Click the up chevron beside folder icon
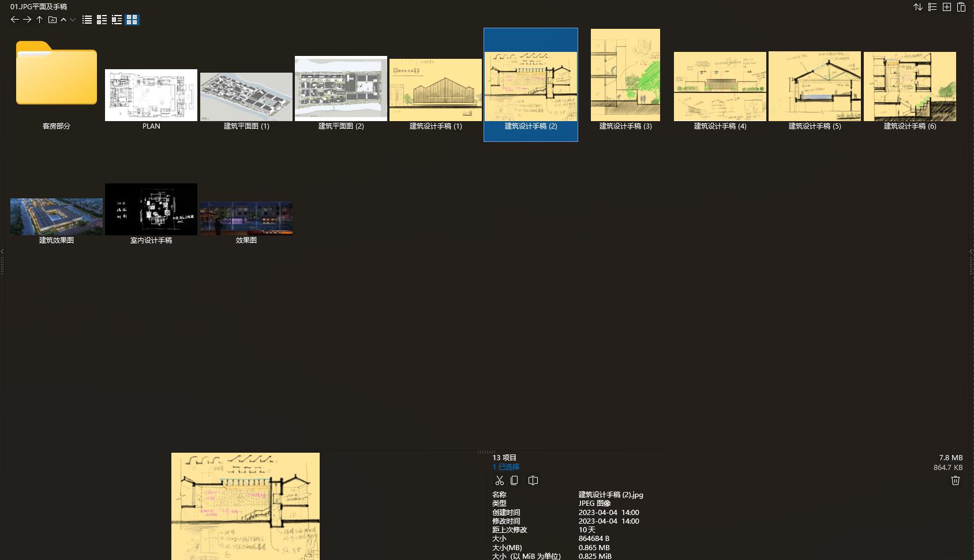The image size is (974, 560). point(63,20)
